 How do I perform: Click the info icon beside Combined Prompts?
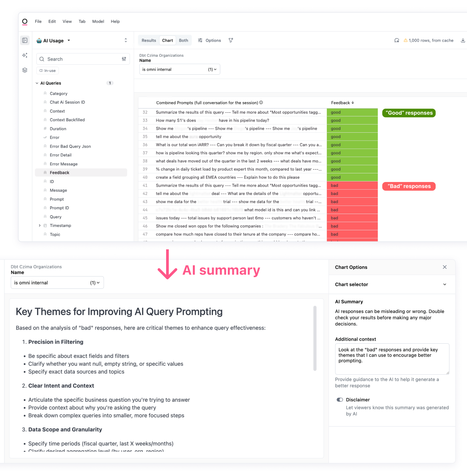pos(261,103)
